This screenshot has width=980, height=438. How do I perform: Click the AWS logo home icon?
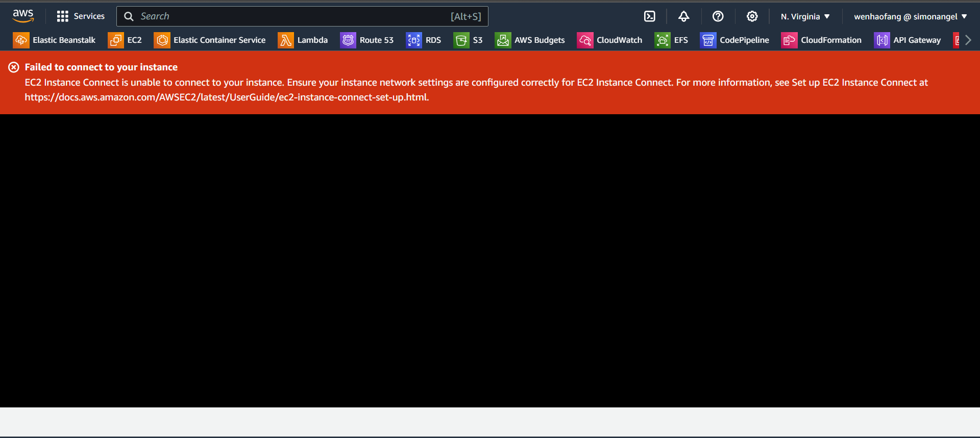(23, 16)
